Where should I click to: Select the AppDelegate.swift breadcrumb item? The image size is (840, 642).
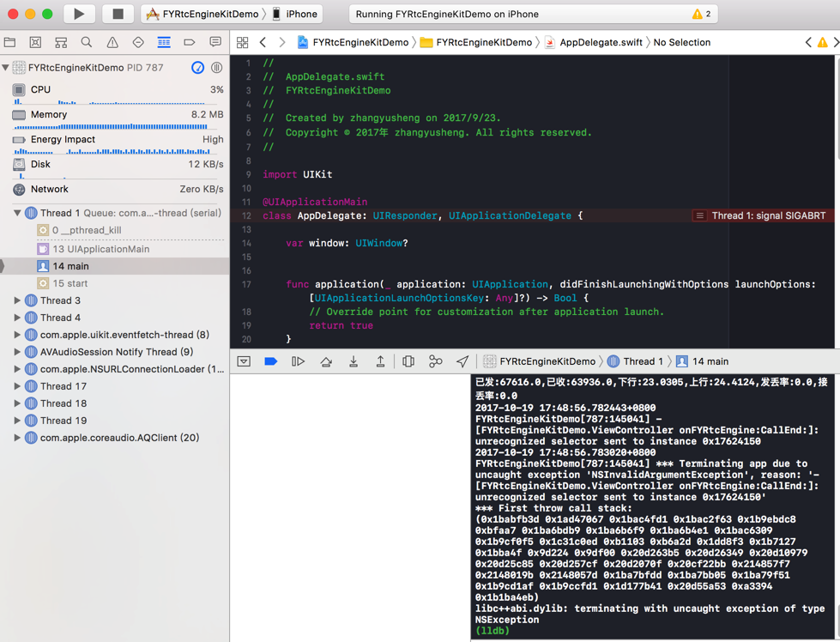[600, 42]
